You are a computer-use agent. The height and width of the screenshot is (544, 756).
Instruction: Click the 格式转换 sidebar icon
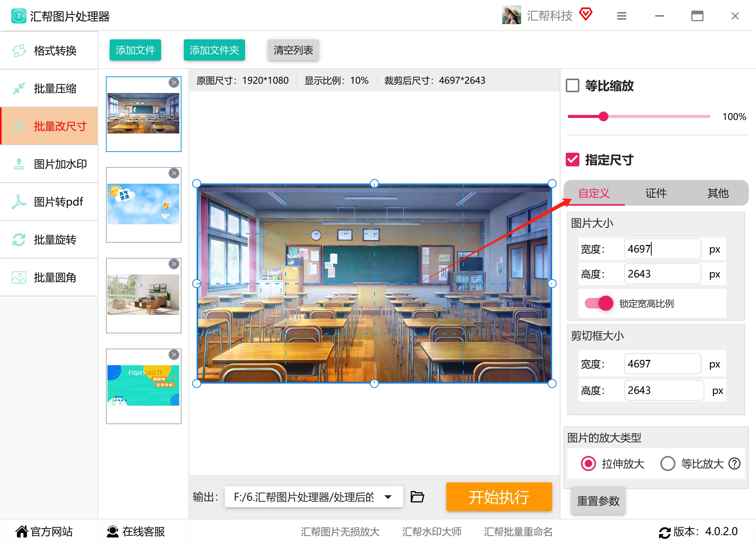click(x=19, y=51)
